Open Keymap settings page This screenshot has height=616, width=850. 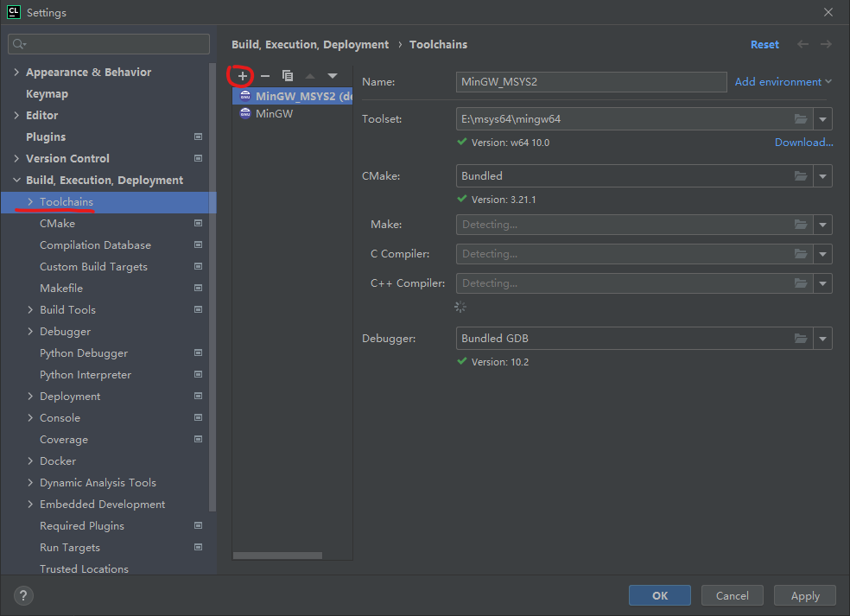point(48,94)
